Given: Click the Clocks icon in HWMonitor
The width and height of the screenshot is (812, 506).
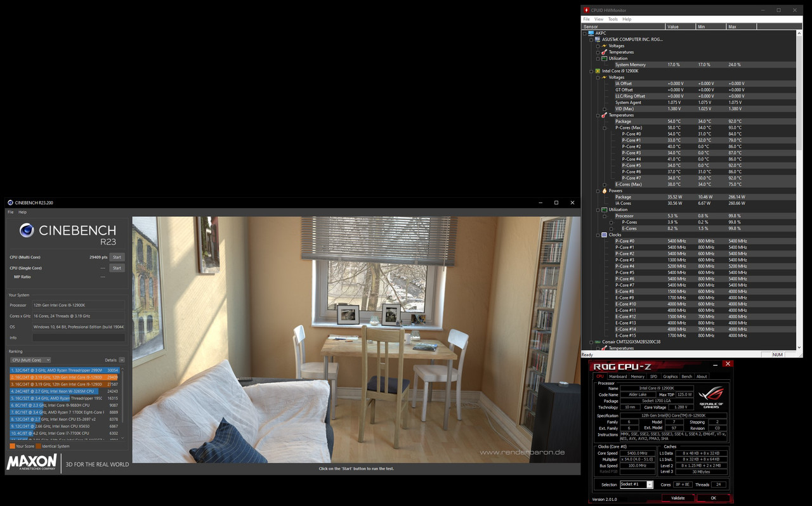Looking at the screenshot, I should tap(604, 235).
